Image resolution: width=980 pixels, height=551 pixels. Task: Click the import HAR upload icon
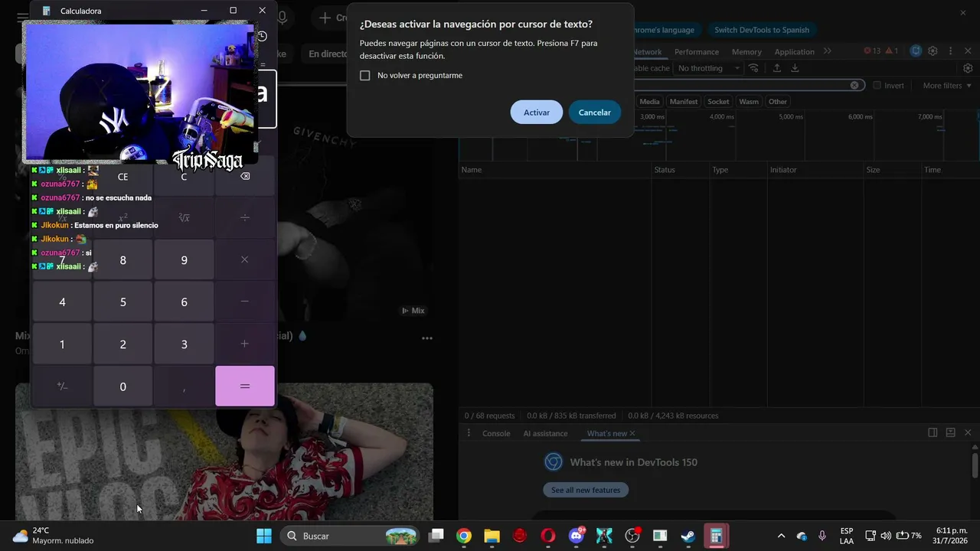777,68
